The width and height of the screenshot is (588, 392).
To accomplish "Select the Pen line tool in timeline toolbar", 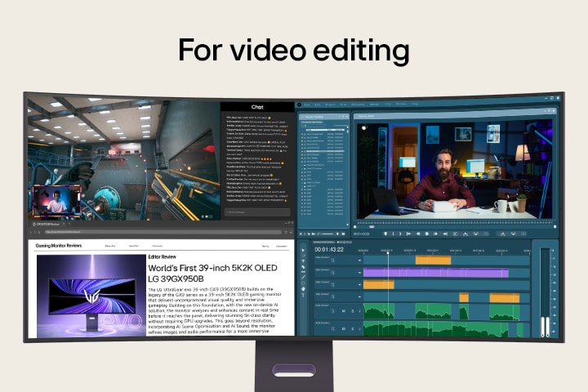I will tap(303, 277).
